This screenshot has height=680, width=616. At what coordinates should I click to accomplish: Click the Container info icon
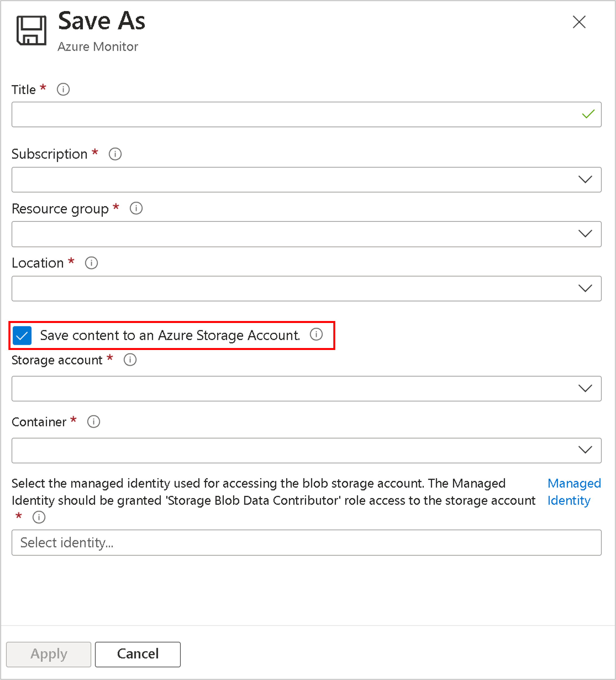click(93, 422)
